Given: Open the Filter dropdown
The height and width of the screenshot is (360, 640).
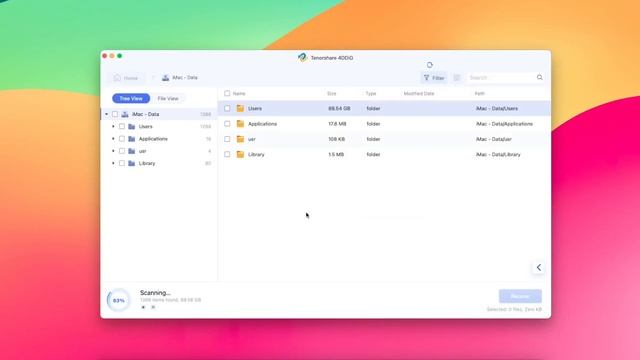Looking at the screenshot, I should 434,78.
